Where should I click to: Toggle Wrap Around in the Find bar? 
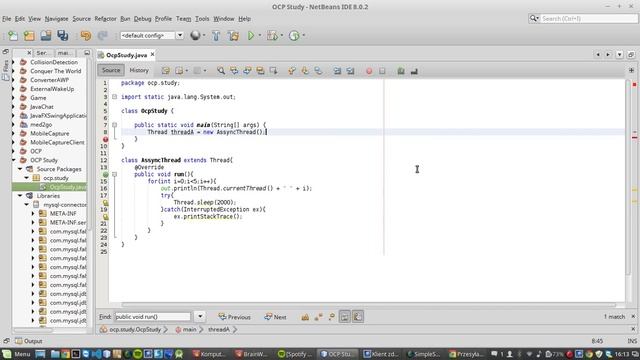point(358,317)
